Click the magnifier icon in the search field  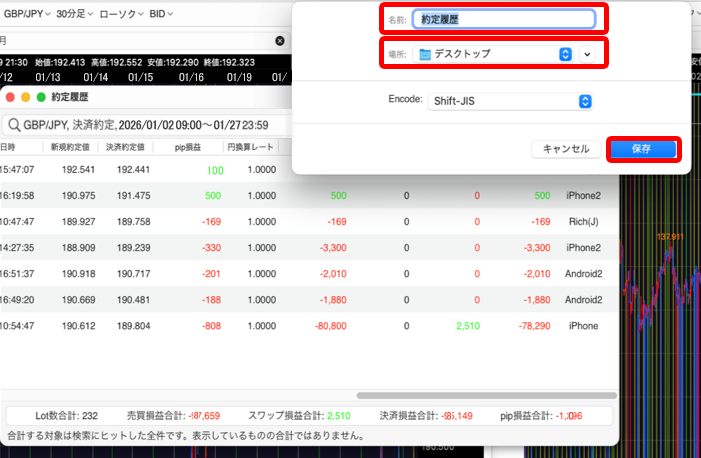(x=13, y=125)
